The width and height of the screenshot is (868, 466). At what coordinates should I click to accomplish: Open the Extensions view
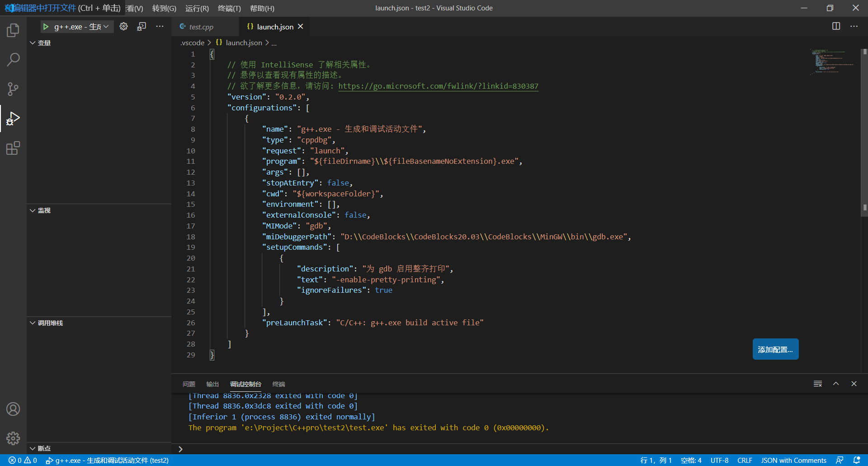(13, 148)
